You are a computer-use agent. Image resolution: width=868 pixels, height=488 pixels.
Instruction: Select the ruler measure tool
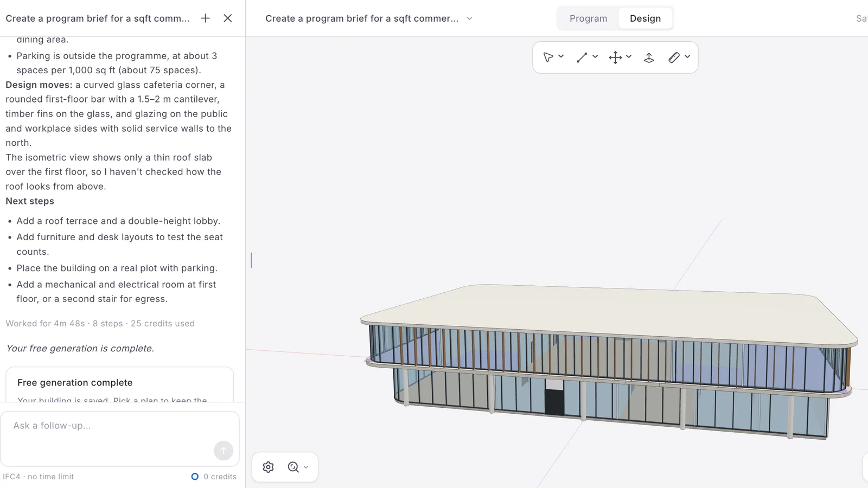[x=674, y=57]
